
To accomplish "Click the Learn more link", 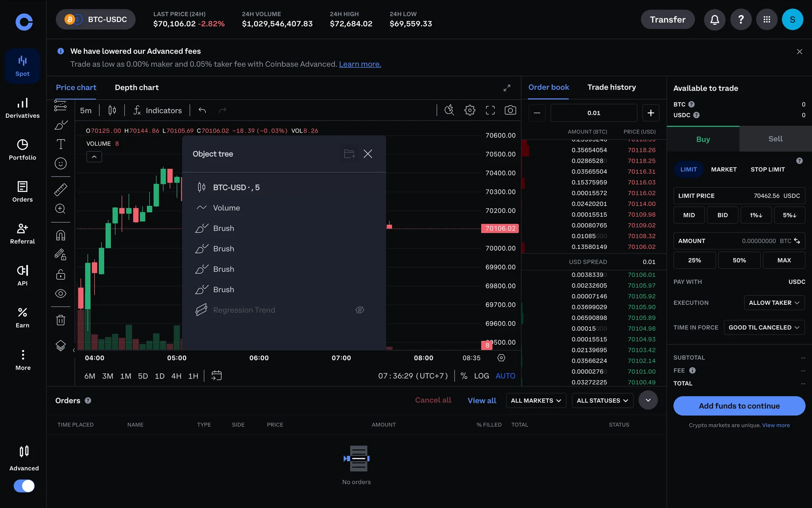I will pos(360,64).
